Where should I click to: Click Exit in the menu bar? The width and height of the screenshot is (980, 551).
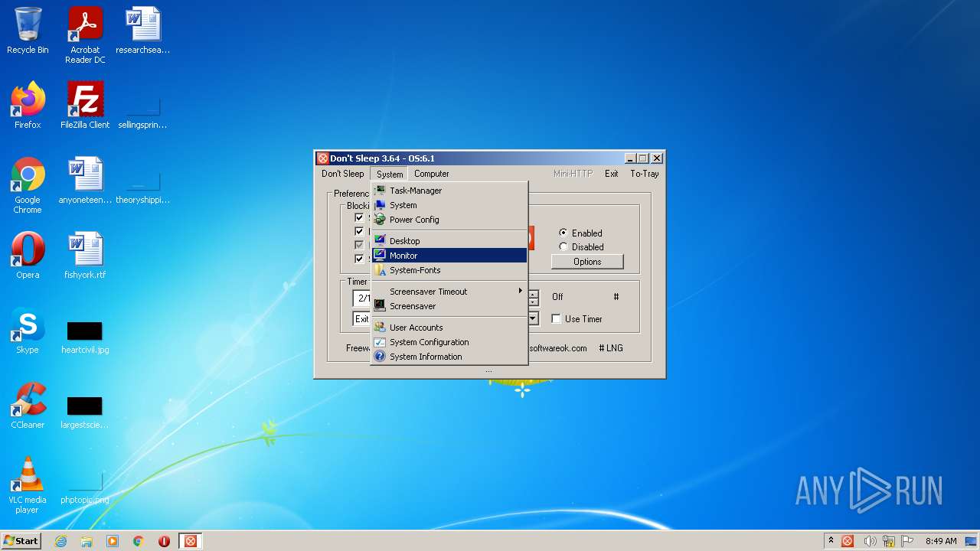click(611, 174)
